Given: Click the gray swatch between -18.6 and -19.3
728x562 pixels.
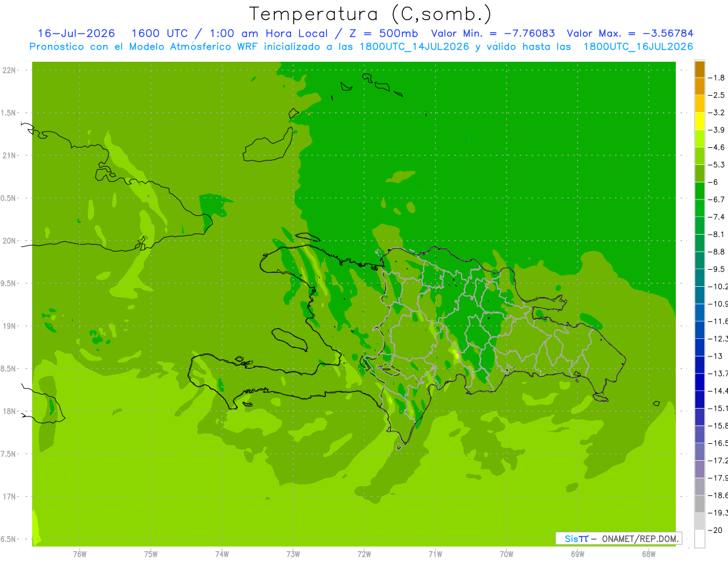Looking at the screenshot, I should click(699, 504).
